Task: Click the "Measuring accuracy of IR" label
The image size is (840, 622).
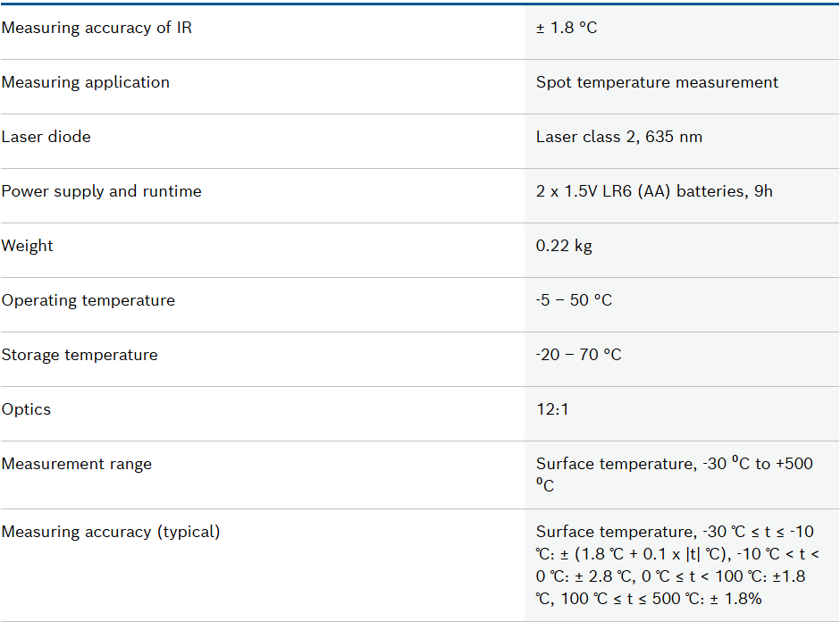Action: (97, 28)
